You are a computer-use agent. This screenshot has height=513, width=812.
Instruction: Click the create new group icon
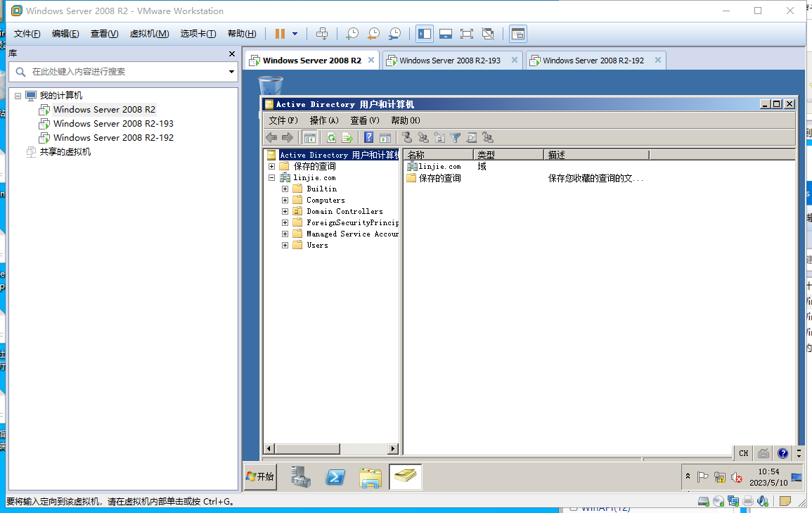(x=423, y=137)
